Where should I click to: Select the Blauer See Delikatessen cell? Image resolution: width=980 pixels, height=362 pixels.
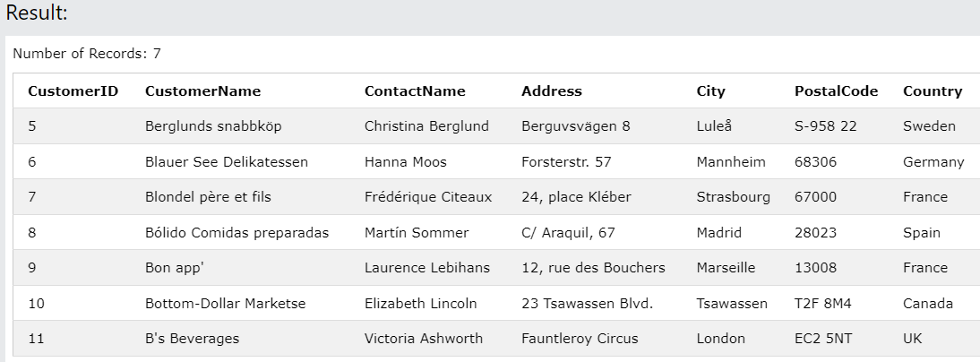click(x=227, y=162)
